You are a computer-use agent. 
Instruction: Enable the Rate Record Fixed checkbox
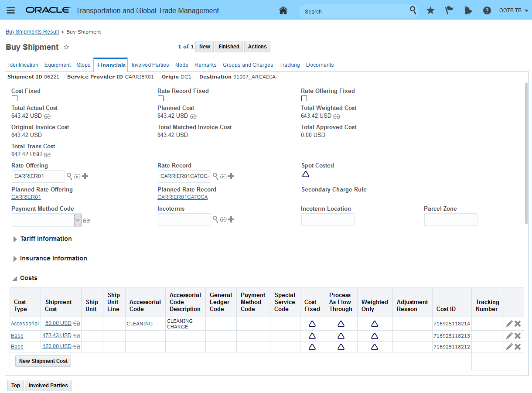click(160, 99)
